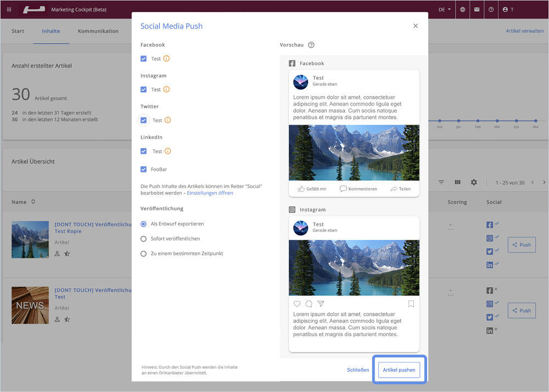Show info icon next to Twitter Test
Image resolution: width=549 pixels, height=392 pixels.
(x=167, y=120)
